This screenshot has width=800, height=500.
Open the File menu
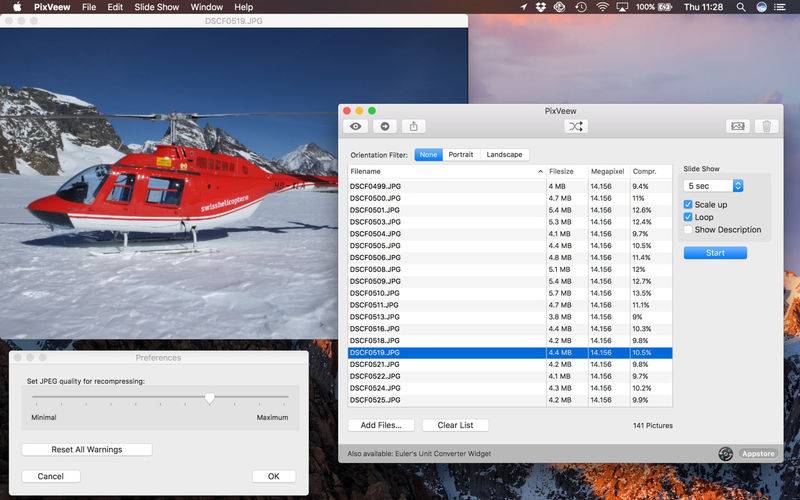point(89,7)
